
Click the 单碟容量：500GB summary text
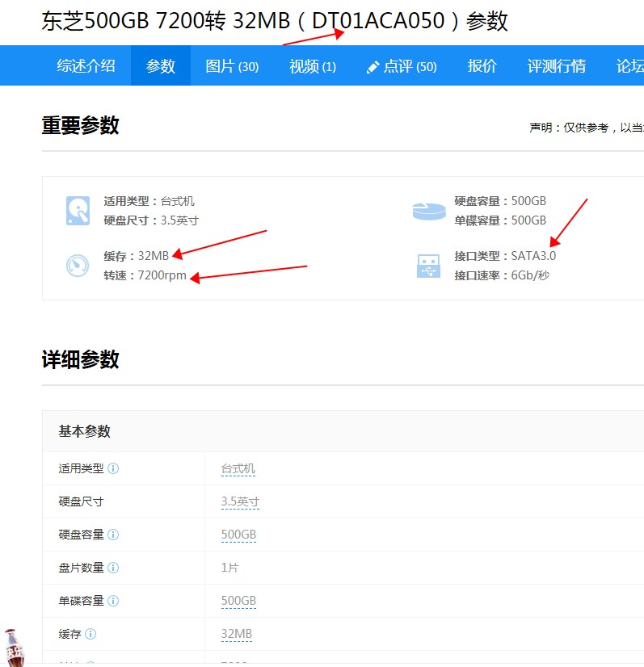coord(500,220)
